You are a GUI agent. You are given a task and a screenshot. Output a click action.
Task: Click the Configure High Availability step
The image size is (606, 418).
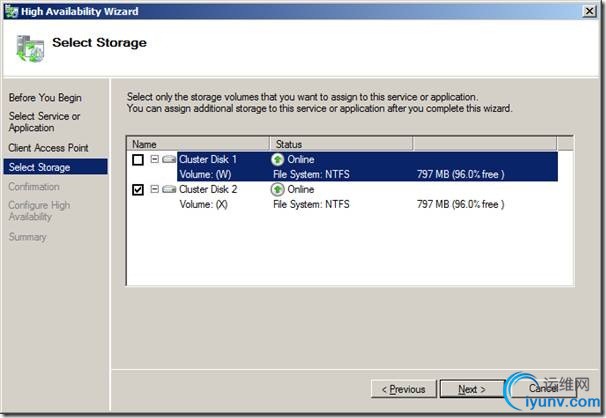click(x=39, y=211)
